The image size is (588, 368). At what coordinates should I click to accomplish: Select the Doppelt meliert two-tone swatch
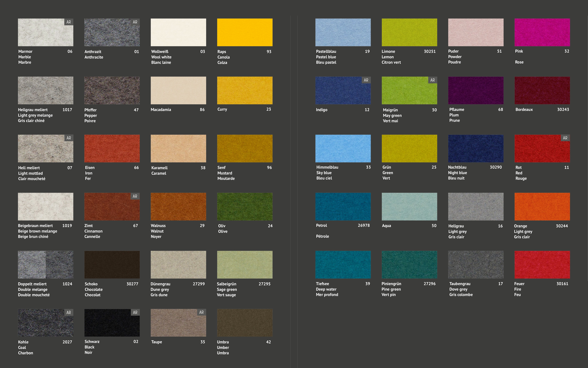pos(46,265)
